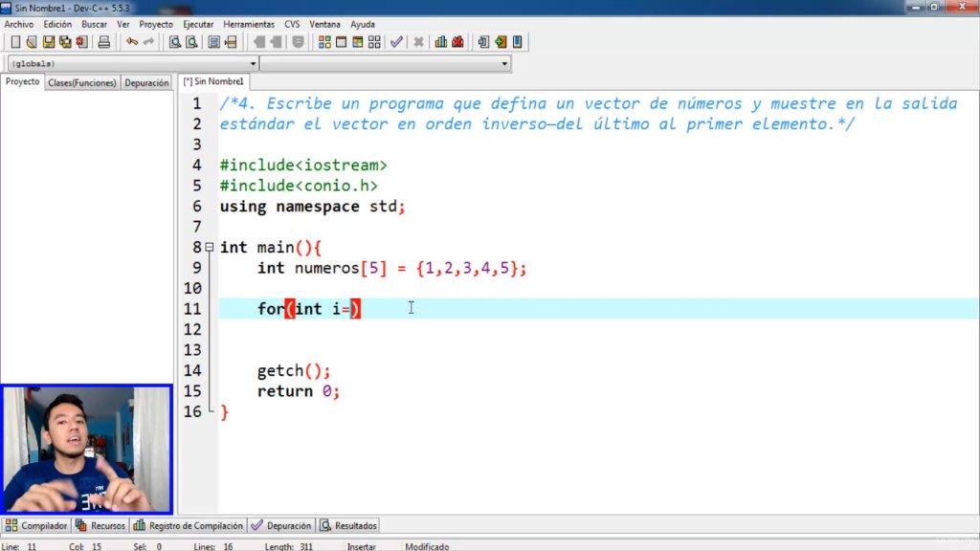Image resolution: width=980 pixels, height=551 pixels.
Task: Click the Go to function toolbar icon
Action: (x=213, y=42)
